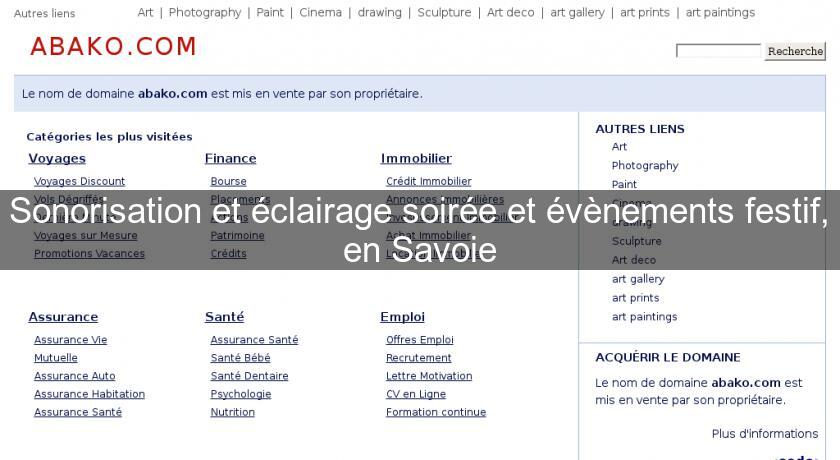
Task: Open Art in the top navigation bar
Action: click(145, 12)
